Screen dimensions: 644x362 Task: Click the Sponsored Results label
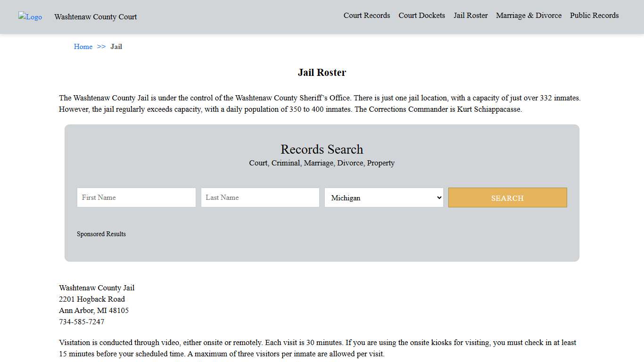click(x=101, y=234)
